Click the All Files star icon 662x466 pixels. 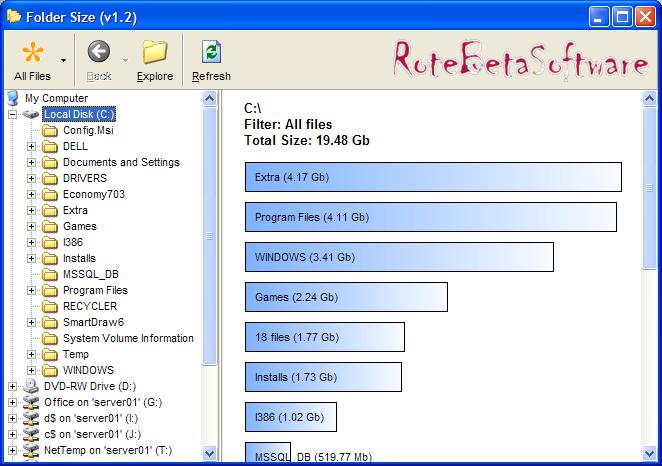coord(33,52)
